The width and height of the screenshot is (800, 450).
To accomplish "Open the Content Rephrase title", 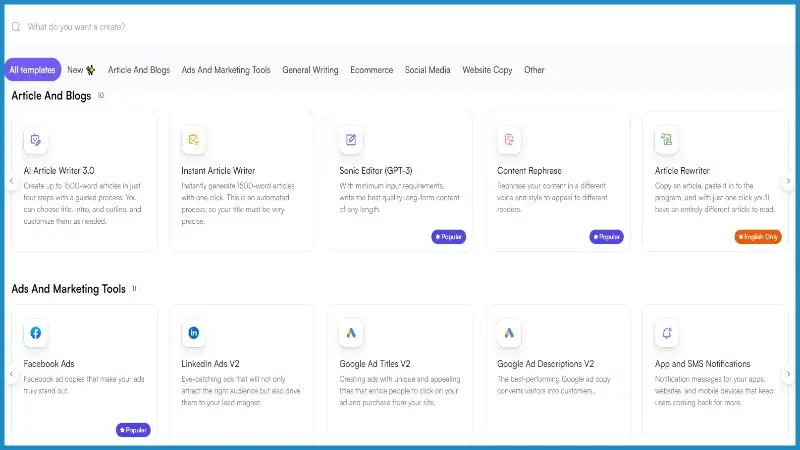I will coord(529,171).
